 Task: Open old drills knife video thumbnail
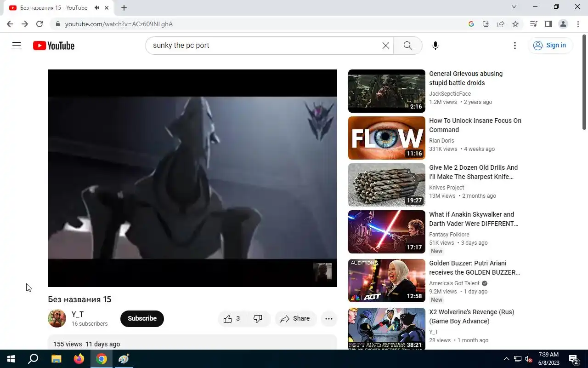387,185
